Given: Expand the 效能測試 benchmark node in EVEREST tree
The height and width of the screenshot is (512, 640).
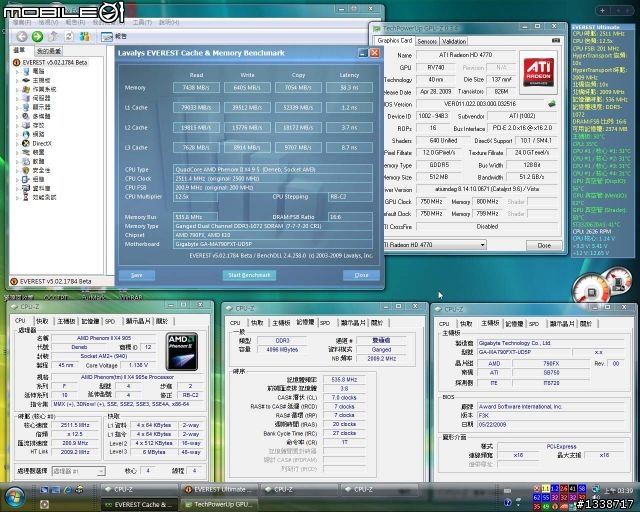Looking at the screenshot, I should pos(17,197).
